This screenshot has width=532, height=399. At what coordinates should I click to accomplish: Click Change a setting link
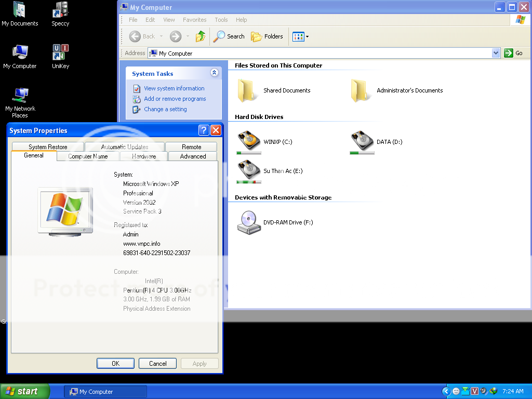(x=165, y=109)
